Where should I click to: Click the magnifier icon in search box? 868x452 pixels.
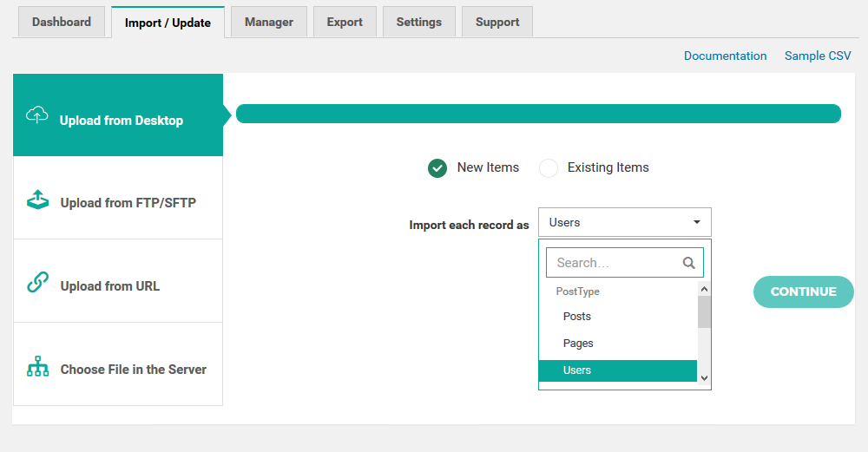tap(688, 263)
